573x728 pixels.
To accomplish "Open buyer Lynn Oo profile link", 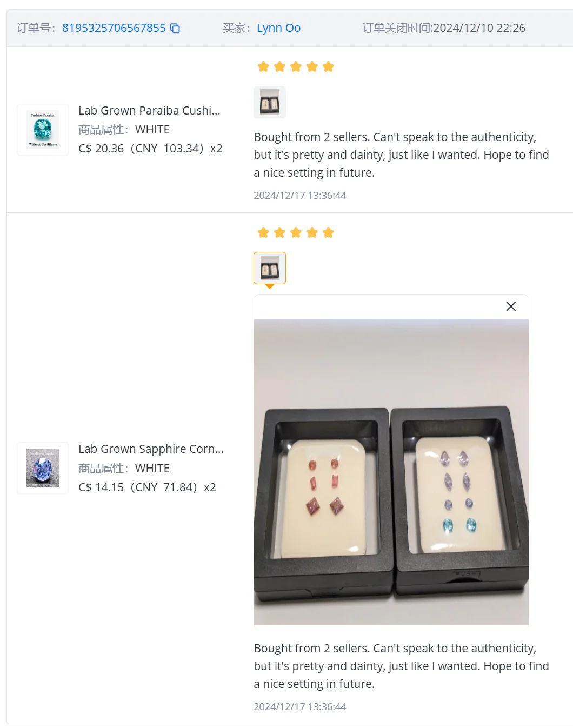I will [x=278, y=28].
